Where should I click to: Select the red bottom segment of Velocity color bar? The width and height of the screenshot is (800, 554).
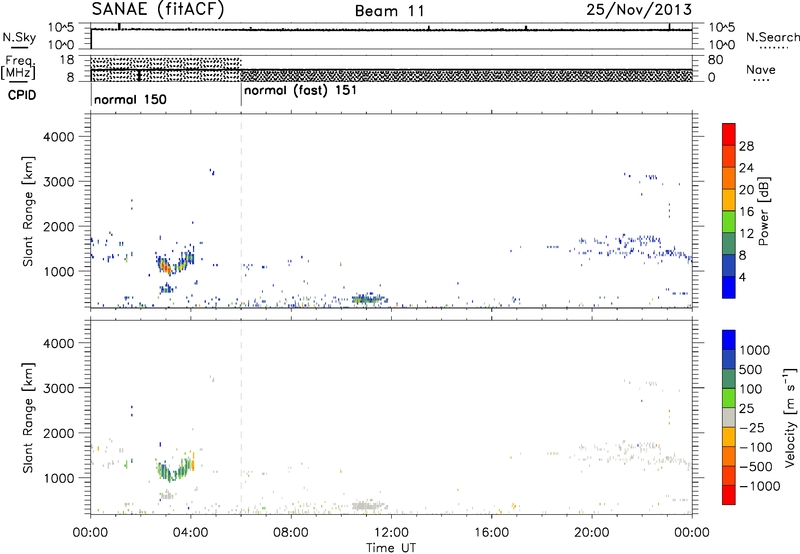(729, 495)
